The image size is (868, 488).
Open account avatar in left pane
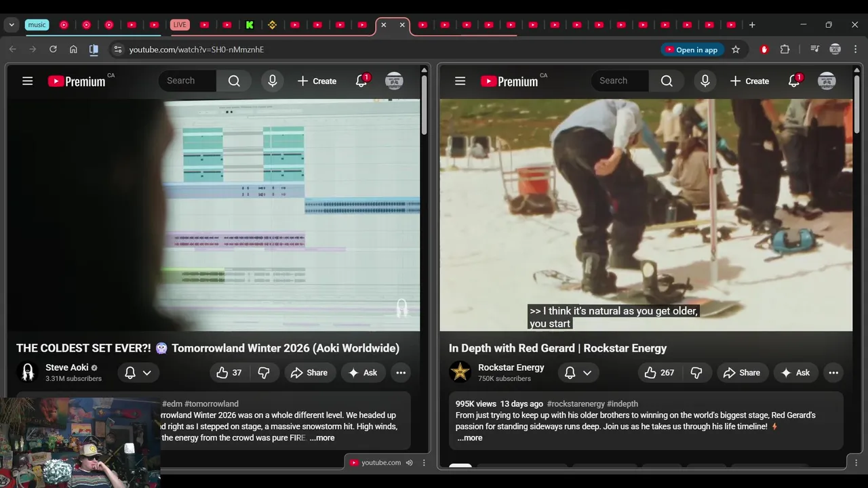[394, 81]
